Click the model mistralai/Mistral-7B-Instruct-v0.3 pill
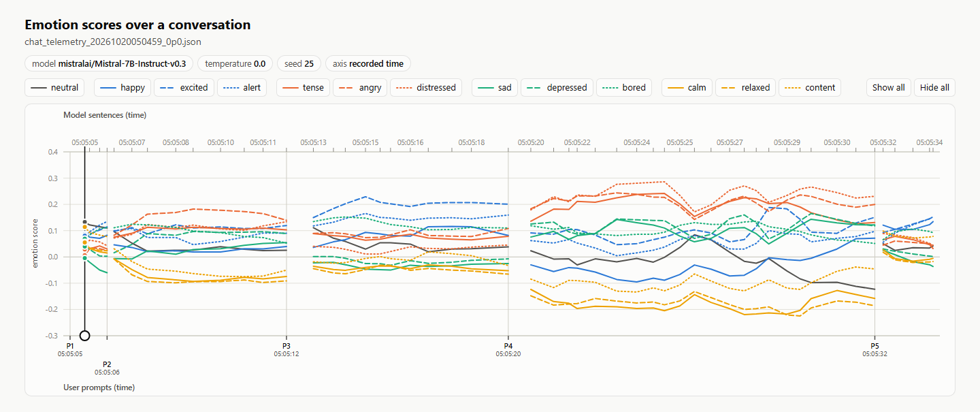The width and height of the screenshot is (980, 412). point(109,64)
